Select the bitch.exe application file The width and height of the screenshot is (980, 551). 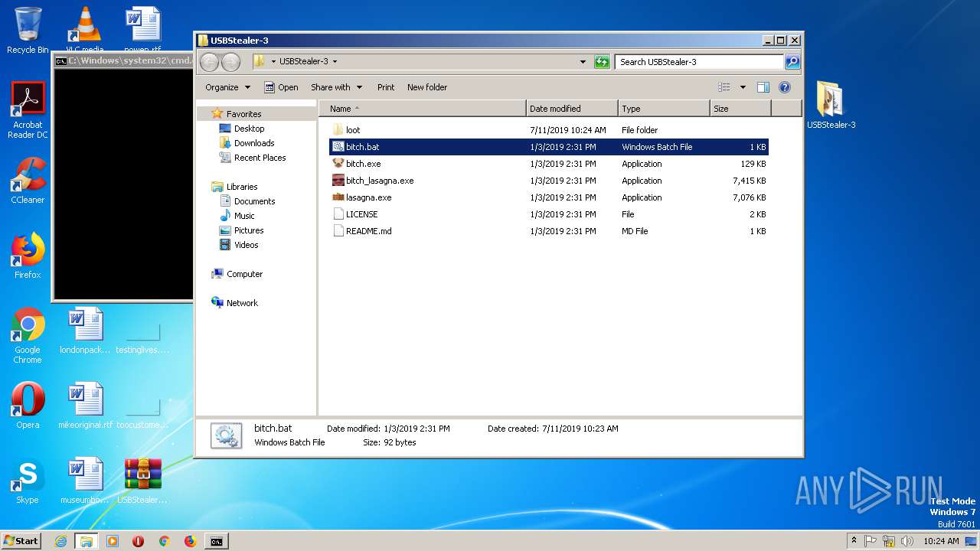(363, 164)
